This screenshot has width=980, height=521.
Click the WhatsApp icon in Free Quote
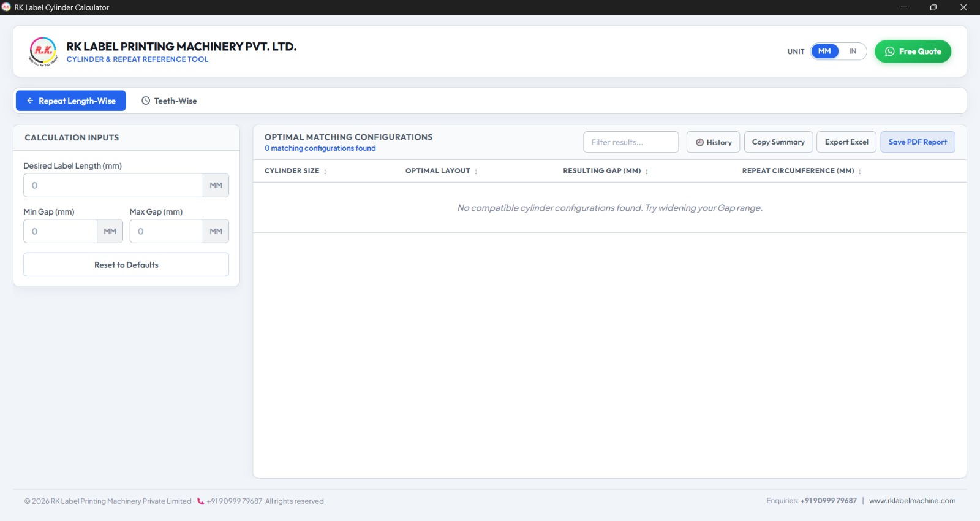[889, 51]
